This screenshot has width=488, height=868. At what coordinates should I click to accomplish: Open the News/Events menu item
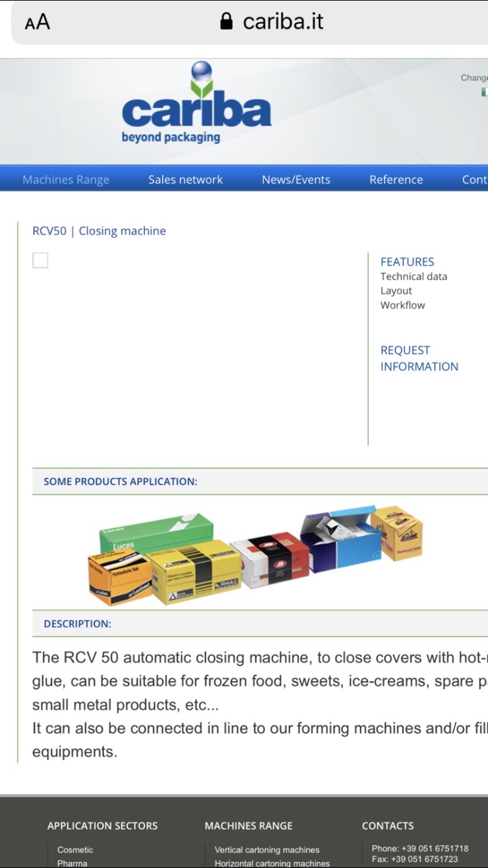pyautogui.click(x=296, y=180)
